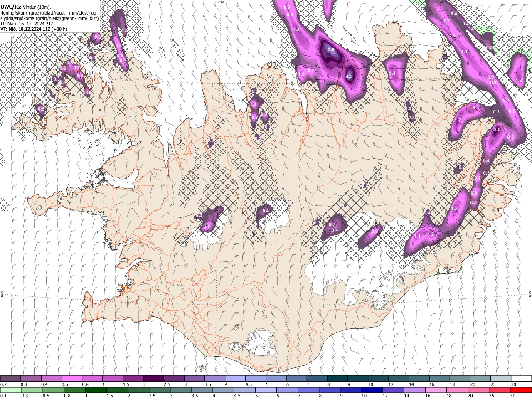This screenshot has height=399, width=532.
Task: Pick the lower legend swatch between 1 and 1.5
Action: [96, 390]
